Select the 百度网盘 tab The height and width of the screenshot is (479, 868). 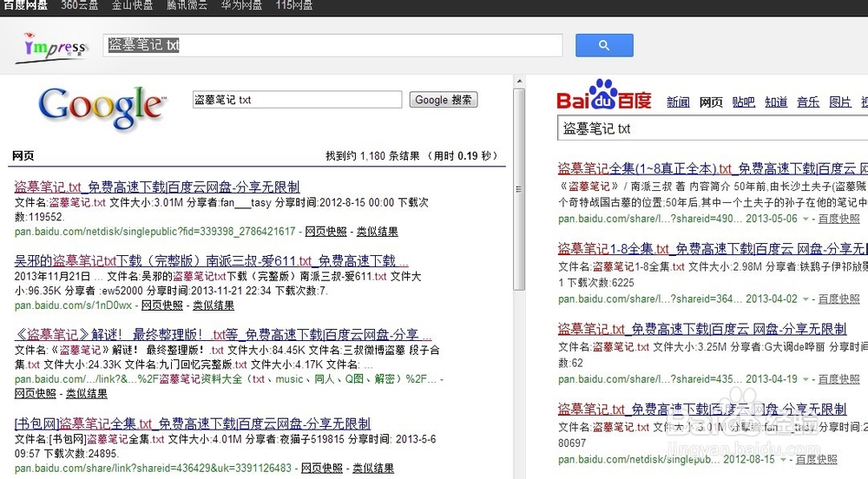pos(25,5)
